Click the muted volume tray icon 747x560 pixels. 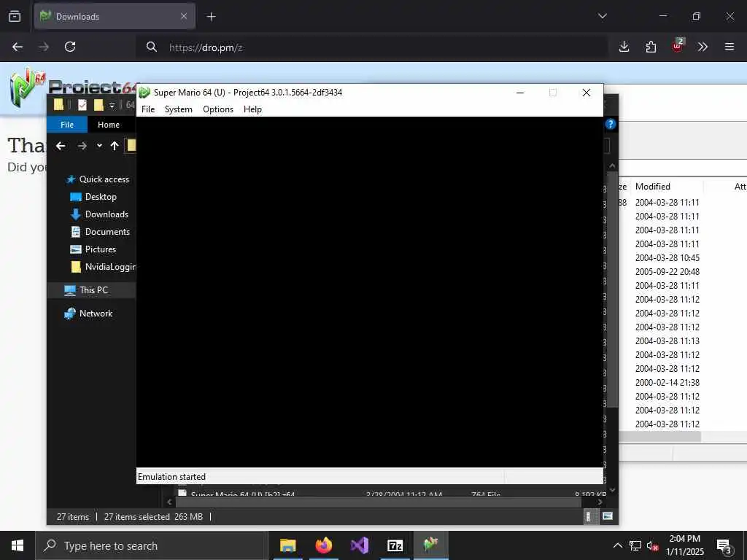pyautogui.click(x=653, y=545)
